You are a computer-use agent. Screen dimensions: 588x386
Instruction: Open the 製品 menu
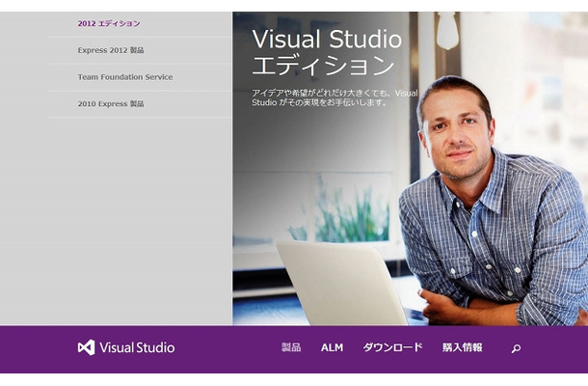291,347
